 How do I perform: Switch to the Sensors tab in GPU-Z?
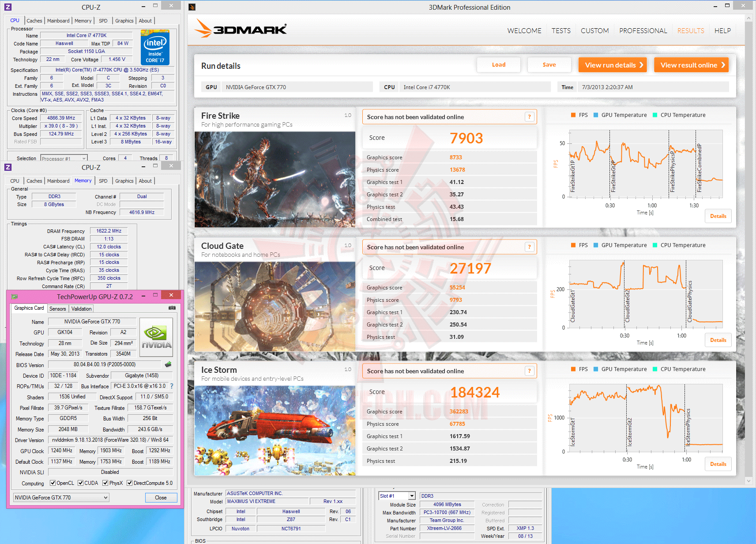click(58, 309)
